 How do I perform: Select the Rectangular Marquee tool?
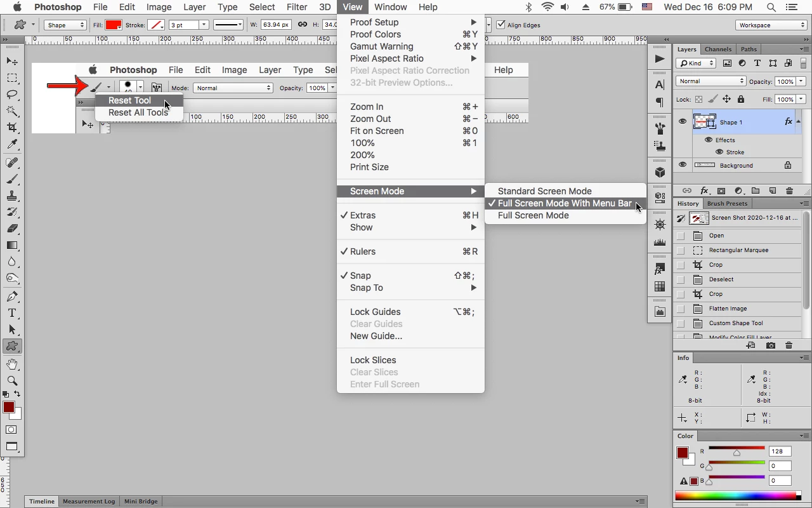coord(12,78)
